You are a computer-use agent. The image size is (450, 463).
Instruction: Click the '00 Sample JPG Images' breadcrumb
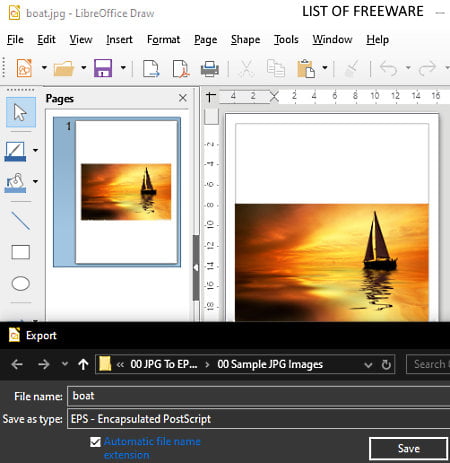(270, 364)
